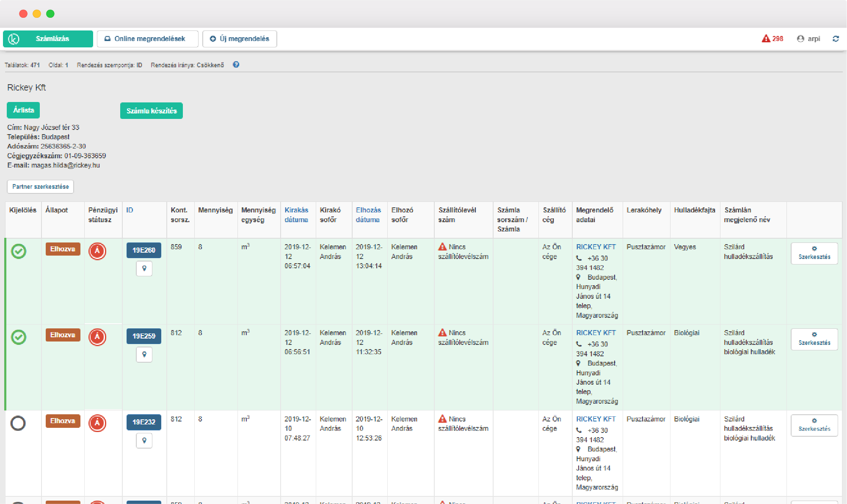The width and height of the screenshot is (847, 504).
Task: Open the Számlázás section
Action: [x=48, y=39]
